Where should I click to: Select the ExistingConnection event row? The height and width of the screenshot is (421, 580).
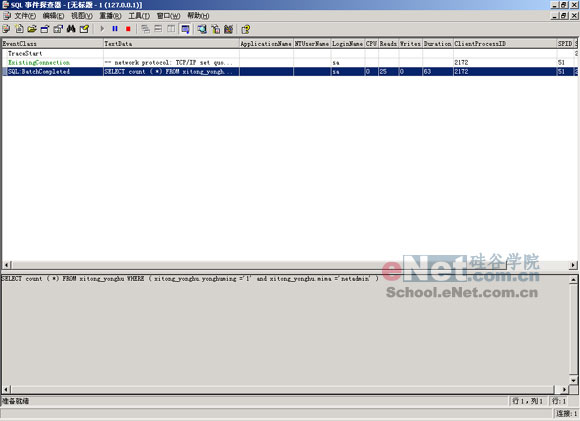coord(290,63)
